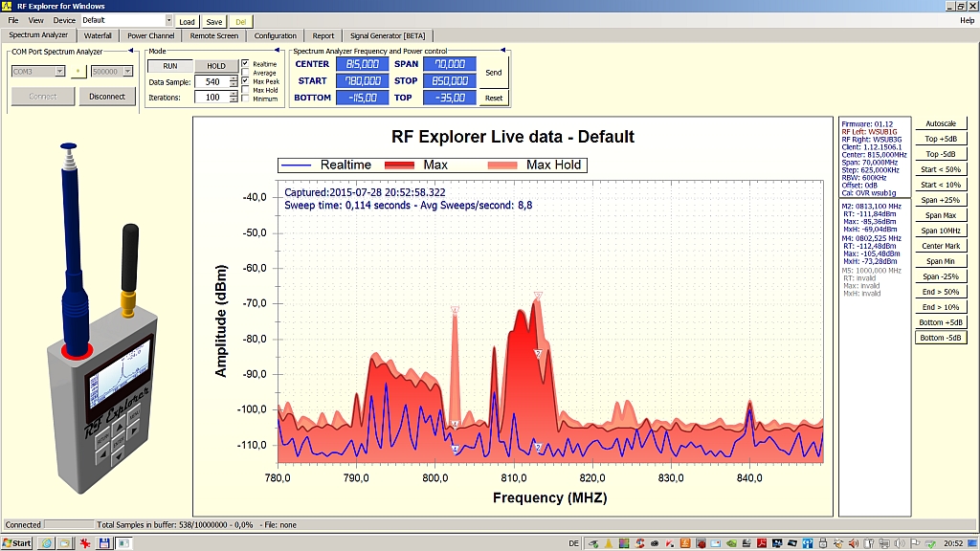Click the power plug tray icon
Viewport: 980px width, 551px height.
click(869, 543)
